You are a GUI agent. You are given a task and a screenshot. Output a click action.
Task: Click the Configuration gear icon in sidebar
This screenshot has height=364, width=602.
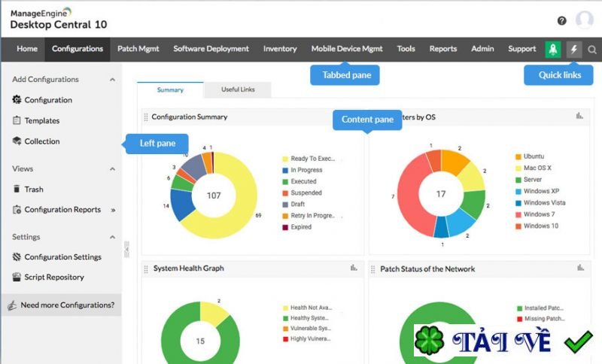click(17, 100)
